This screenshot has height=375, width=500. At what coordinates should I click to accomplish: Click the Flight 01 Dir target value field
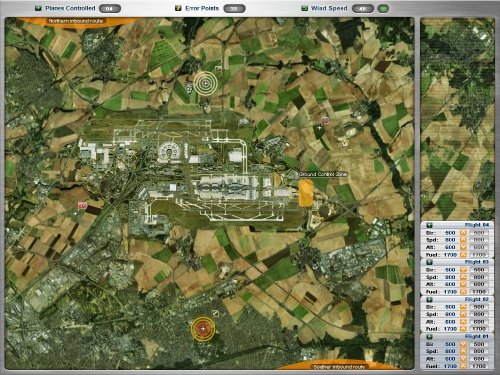(479, 344)
